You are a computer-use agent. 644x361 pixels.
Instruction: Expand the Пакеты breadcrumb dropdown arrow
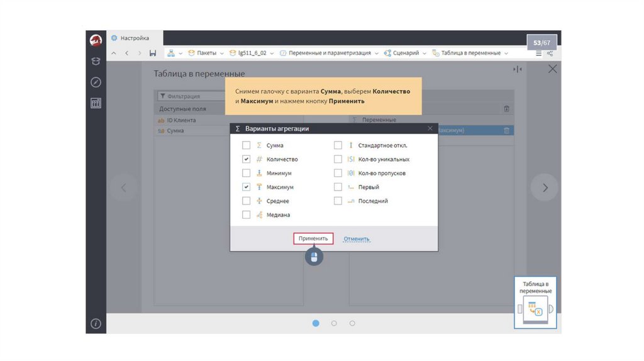coord(222,53)
